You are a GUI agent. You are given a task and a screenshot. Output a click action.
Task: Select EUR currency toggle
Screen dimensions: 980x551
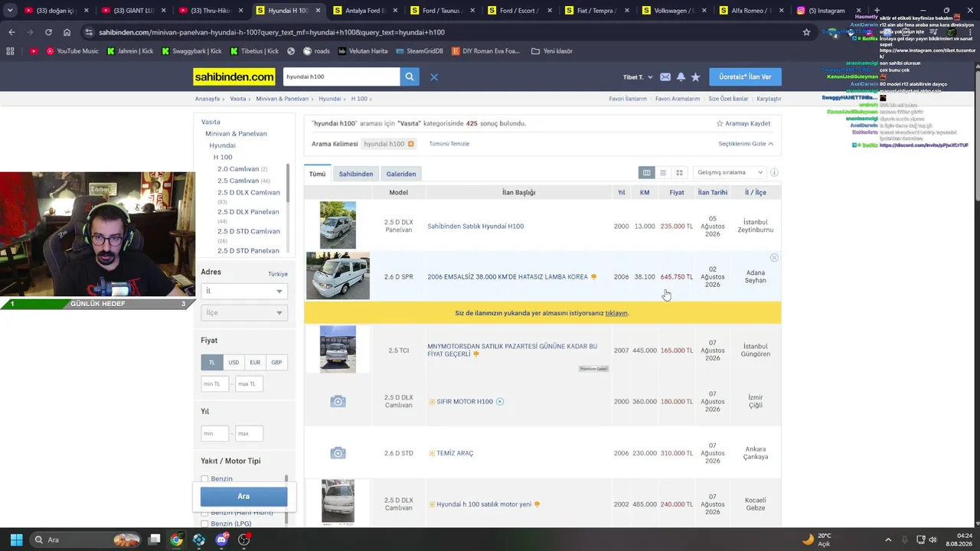pos(255,362)
